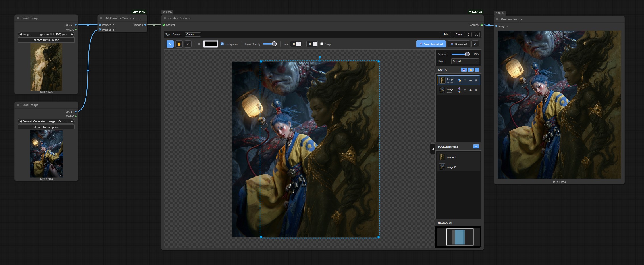
Task: Enable the Snap checkbox
Action: [322, 44]
